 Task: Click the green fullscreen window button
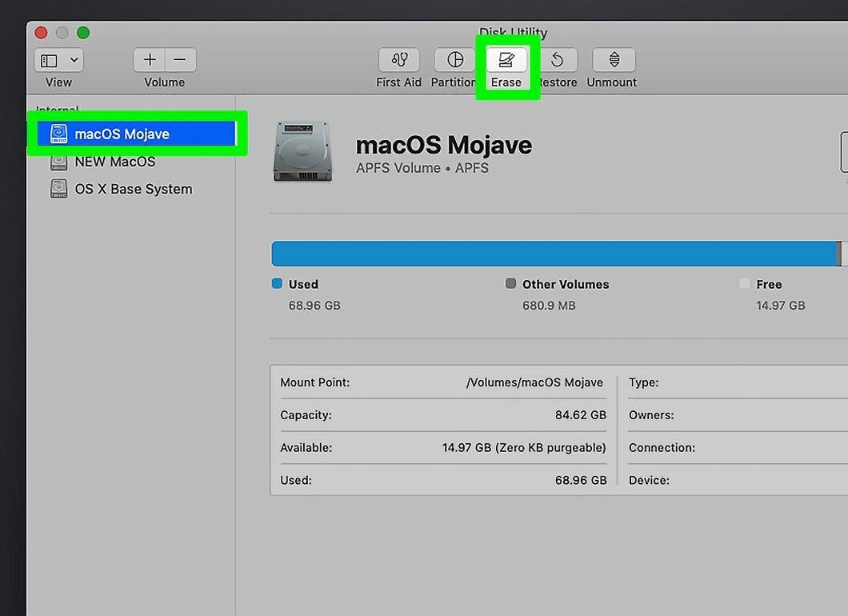(83, 33)
